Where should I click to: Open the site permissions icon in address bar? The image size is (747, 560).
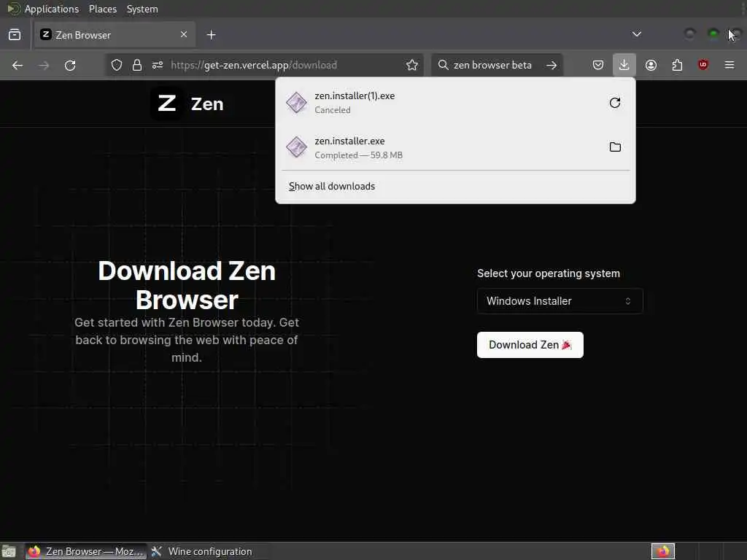[158, 65]
